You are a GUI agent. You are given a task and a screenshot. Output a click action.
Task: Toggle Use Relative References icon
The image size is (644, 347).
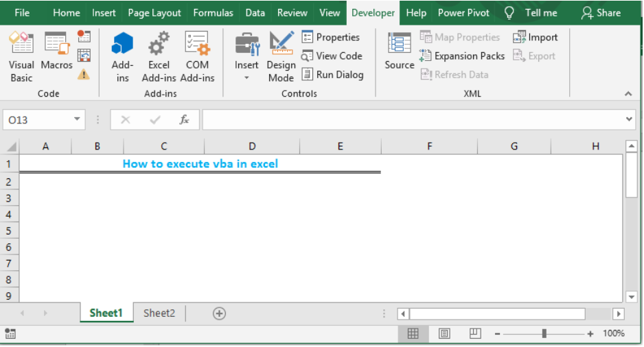pos(84,56)
